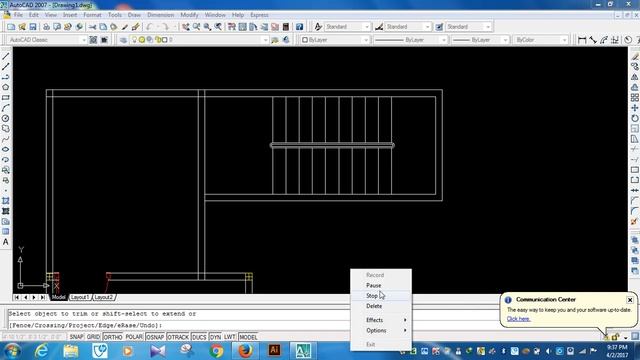Select the Multiline Text A tool
This screenshot has width=640, height=360.
(x=6, y=242)
